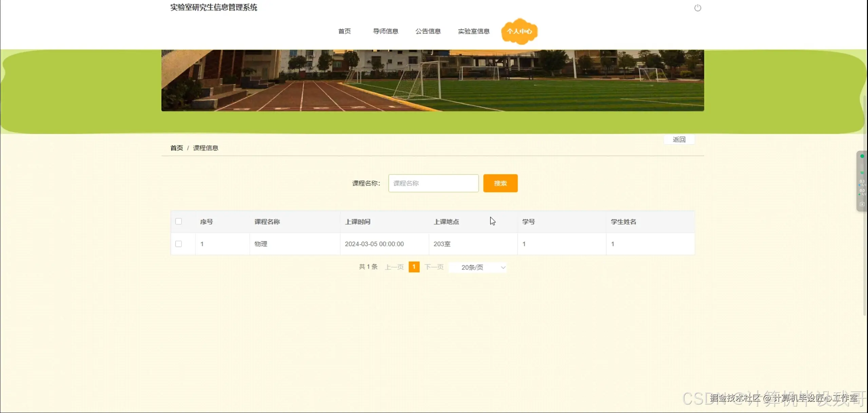Image resolution: width=868 pixels, height=413 pixels.
Task: Click the 课程名称 search input field
Action: [433, 183]
